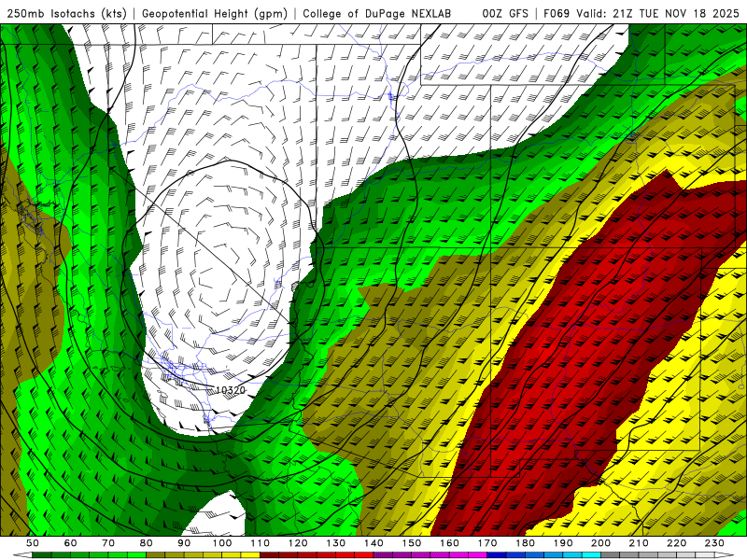Click the 110 knot legend label
The width and height of the screenshot is (747, 560).
tap(261, 543)
